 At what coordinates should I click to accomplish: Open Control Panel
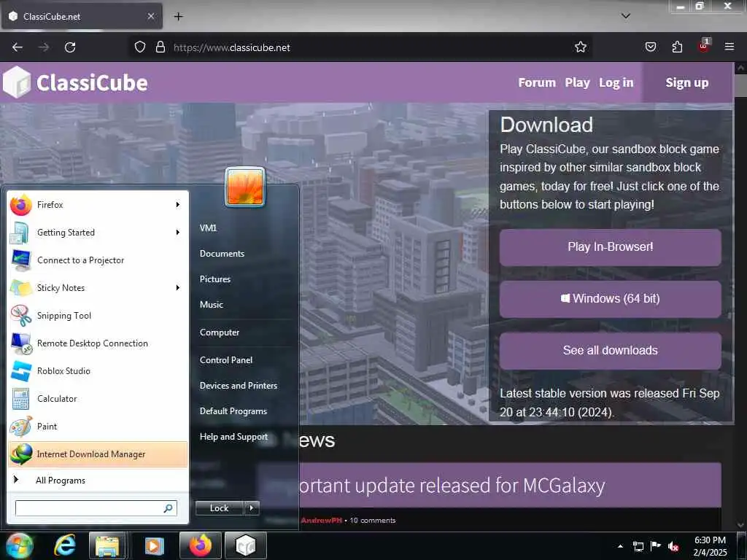[x=226, y=360]
